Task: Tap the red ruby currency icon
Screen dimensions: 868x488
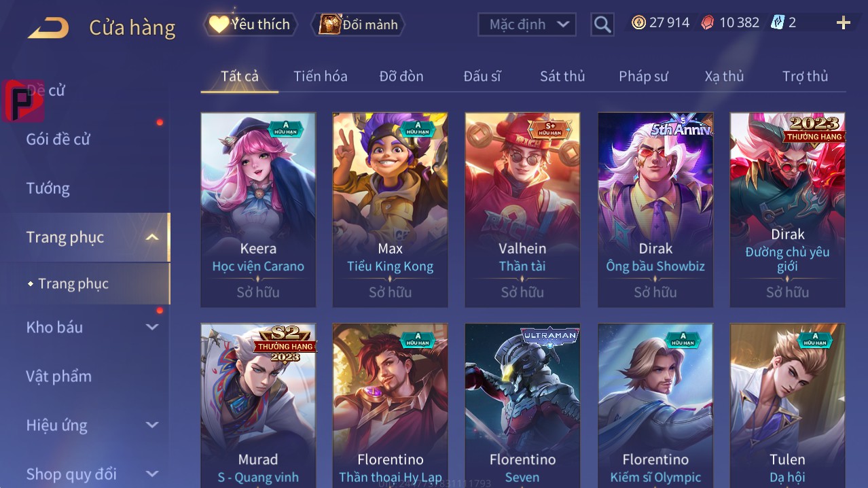Action: tap(708, 22)
